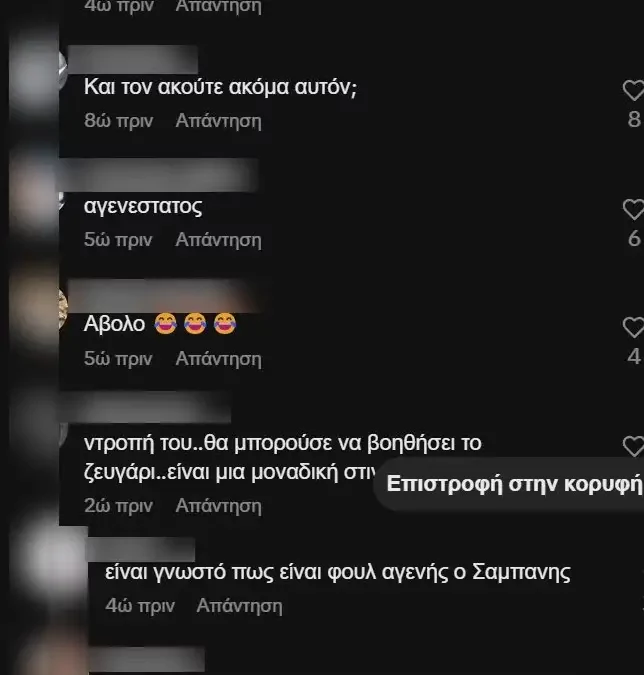
Task: Open profile avatar beside 'Αβολο' comment
Action: coord(37,310)
